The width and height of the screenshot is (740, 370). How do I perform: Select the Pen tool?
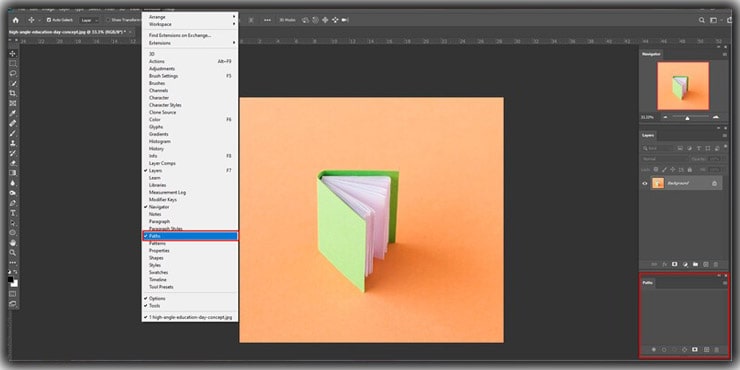(13, 203)
